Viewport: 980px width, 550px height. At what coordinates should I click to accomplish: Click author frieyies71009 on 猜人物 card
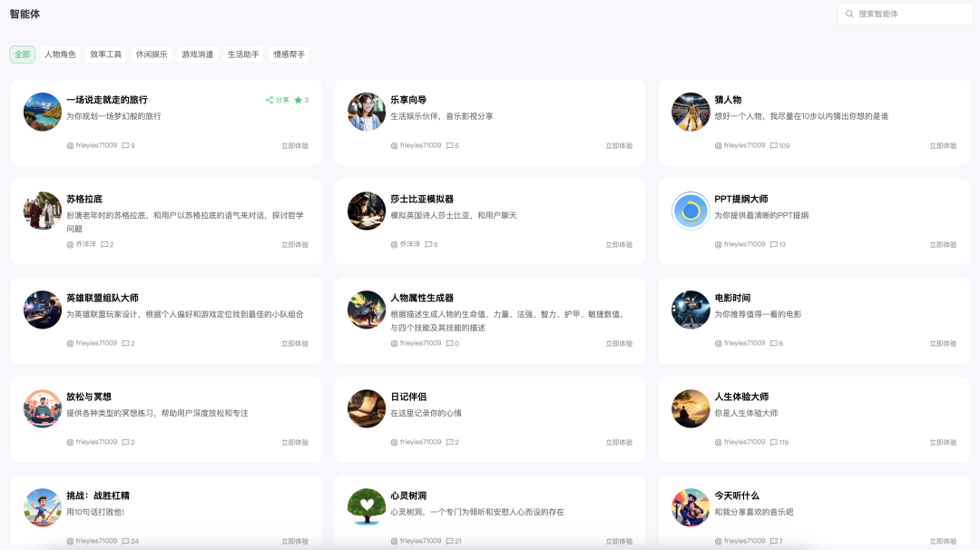pyautogui.click(x=744, y=145)
